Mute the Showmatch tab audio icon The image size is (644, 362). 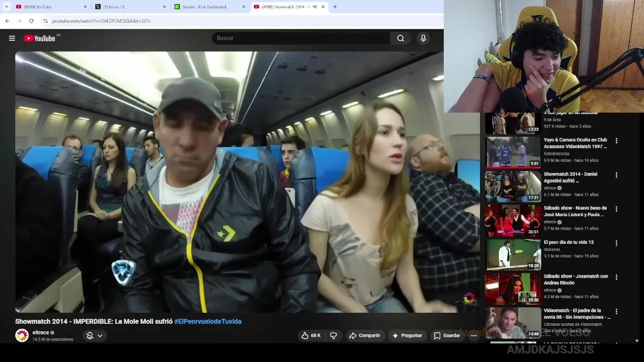click(315, 7)
